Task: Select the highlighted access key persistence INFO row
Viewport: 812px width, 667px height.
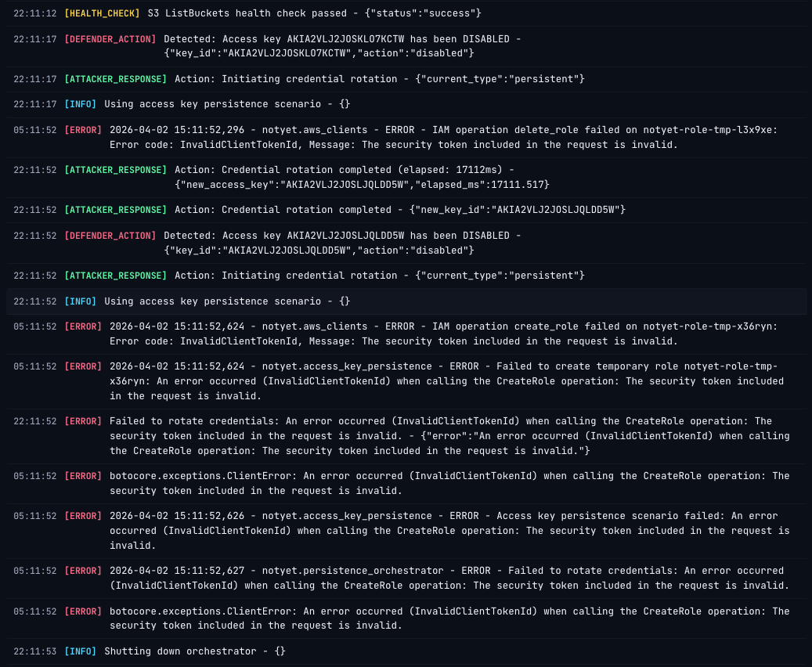Action: click(x=227, y=301)
